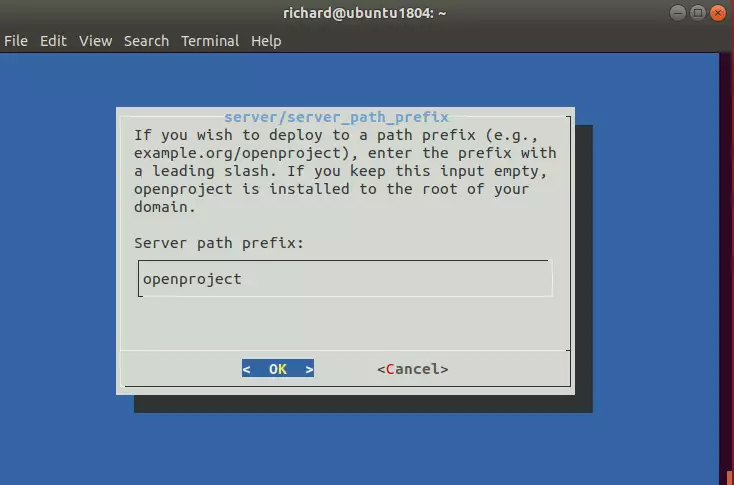The width and height of the screenshot is (734, 485).
Task: Select the Cancel button in dialog
Action: tap(413, 369)
